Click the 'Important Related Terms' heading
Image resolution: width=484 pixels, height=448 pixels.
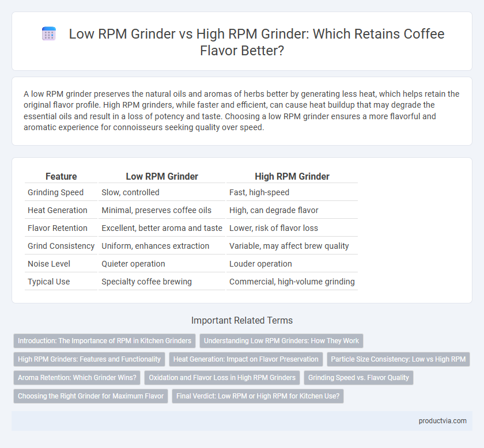[x=242, y=320]
